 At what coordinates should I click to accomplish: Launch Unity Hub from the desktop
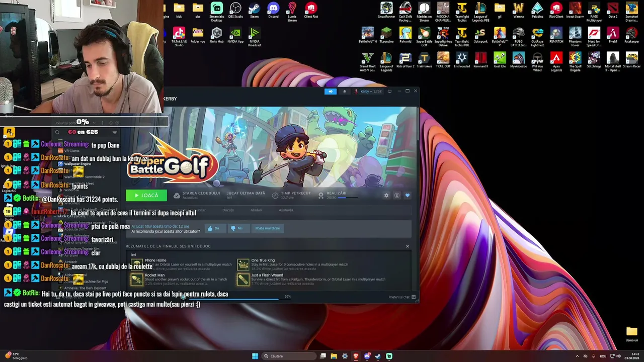click(217, 35)
